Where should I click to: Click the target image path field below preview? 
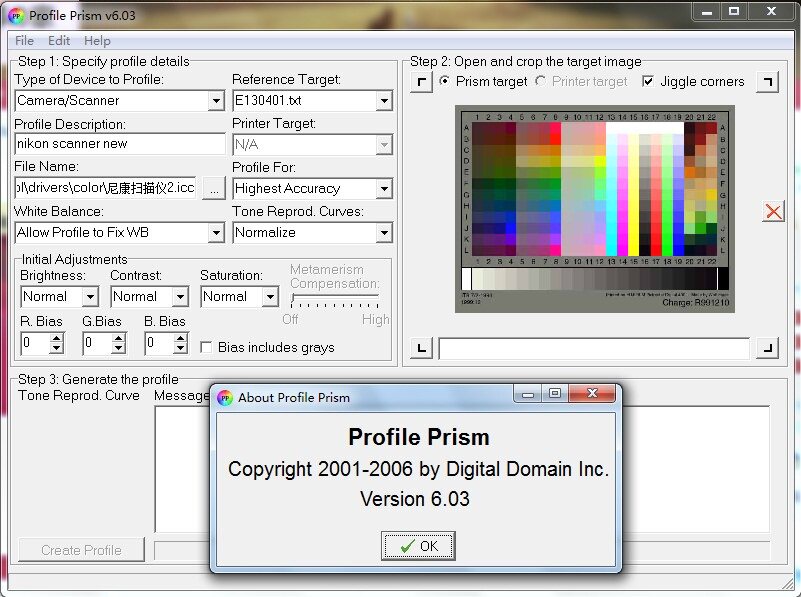[x=594, y=348]
